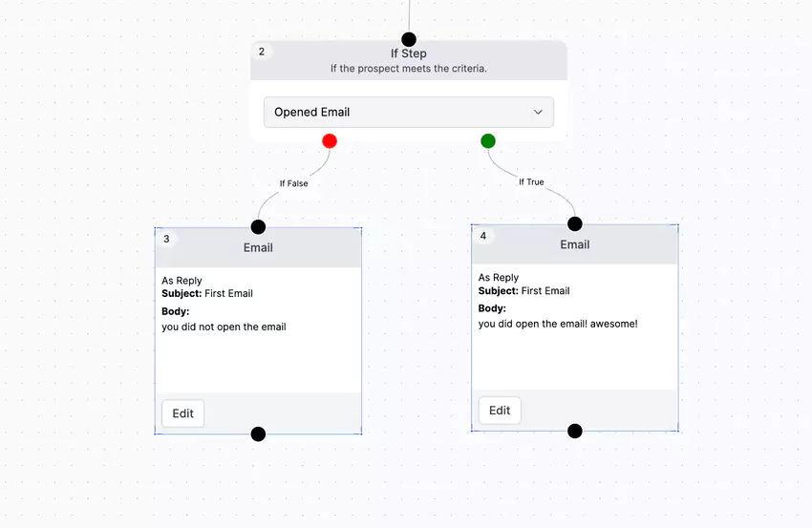Image resolution: width=812 pixels, height=528 pixels.
Task: Click the If Step top input connector
Action: point(409,39)
